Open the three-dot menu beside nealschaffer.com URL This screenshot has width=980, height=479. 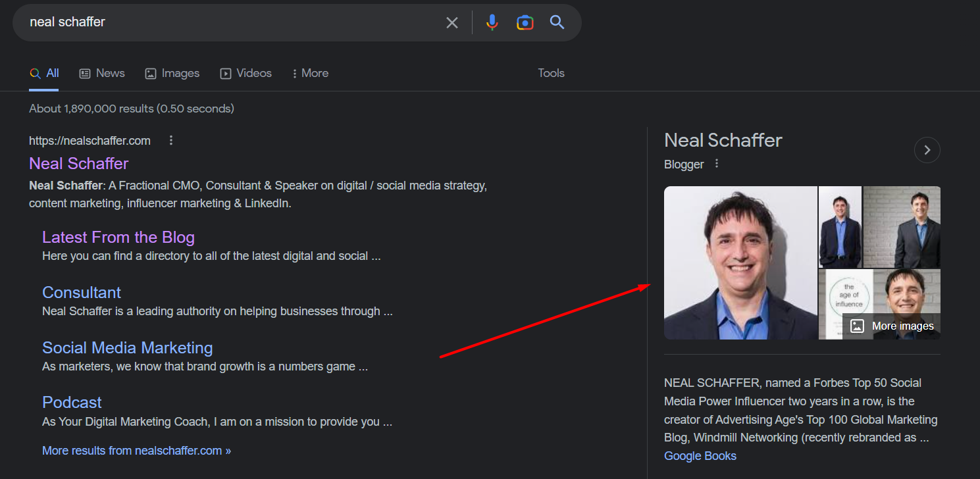pyautogui.click(x=171, y=140)
